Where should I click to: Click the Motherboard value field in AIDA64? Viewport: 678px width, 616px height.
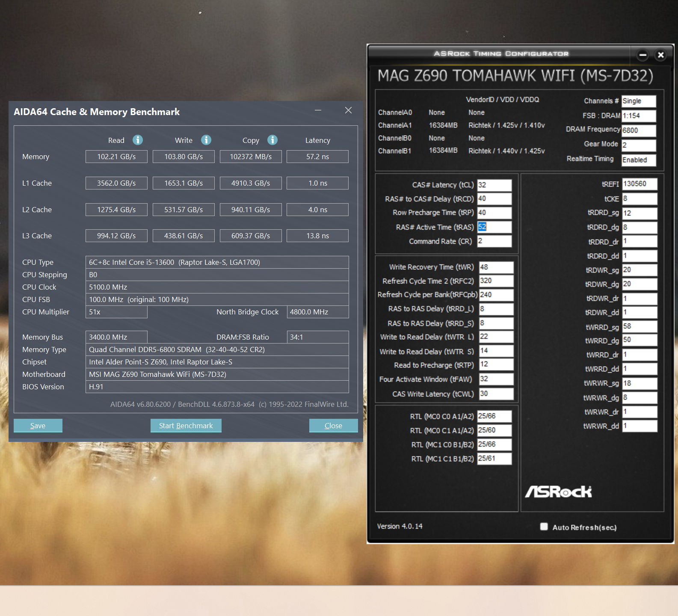click(x=217, y=374)
